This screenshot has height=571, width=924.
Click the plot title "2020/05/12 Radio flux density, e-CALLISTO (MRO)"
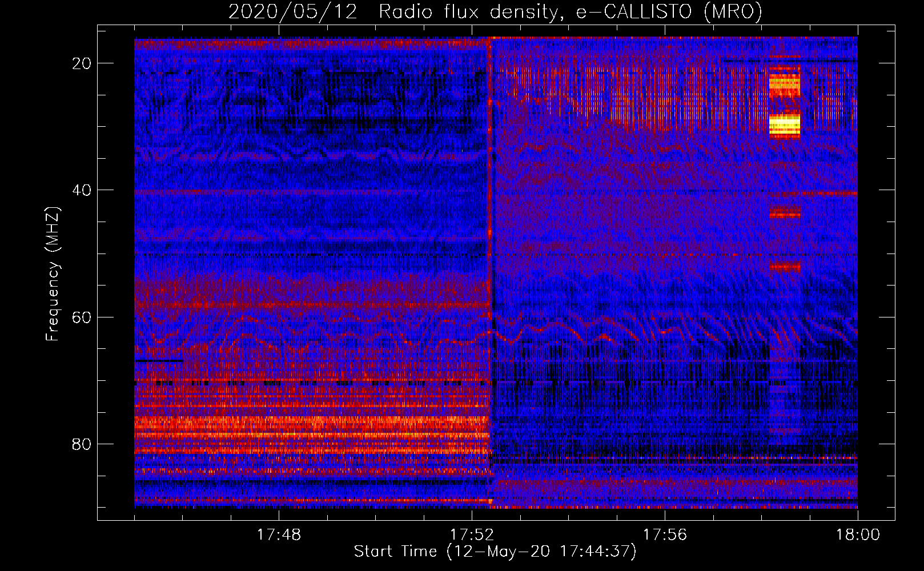[495, 11]
